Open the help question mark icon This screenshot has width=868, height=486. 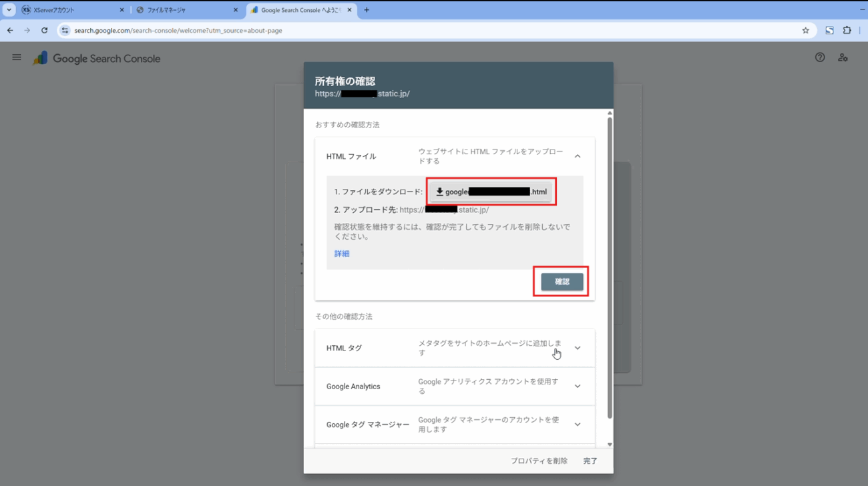pos(820,57)
